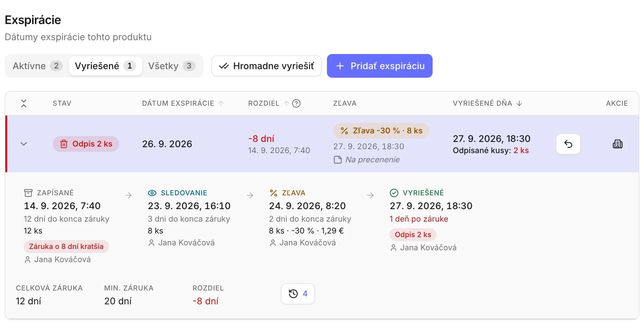The image size is (644, 330).
Task: Click the double-check icon in Hromadne vyriešiť
Action: coord(224,66)
